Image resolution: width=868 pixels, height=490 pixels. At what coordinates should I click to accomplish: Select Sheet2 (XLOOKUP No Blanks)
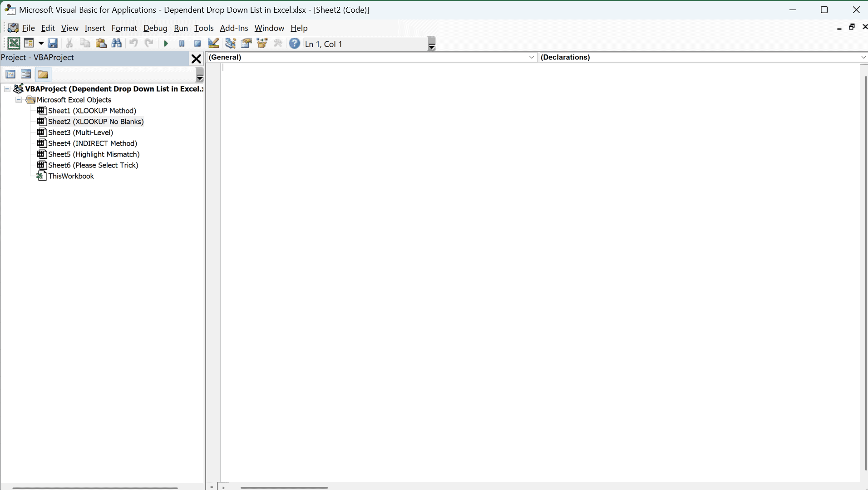tap(96, 122)
